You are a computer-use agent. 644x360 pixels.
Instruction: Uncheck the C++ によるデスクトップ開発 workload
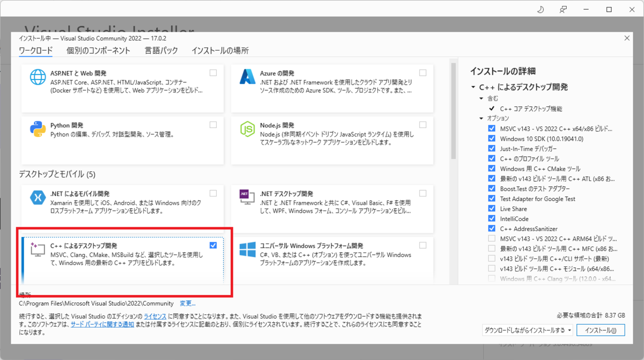214,245
